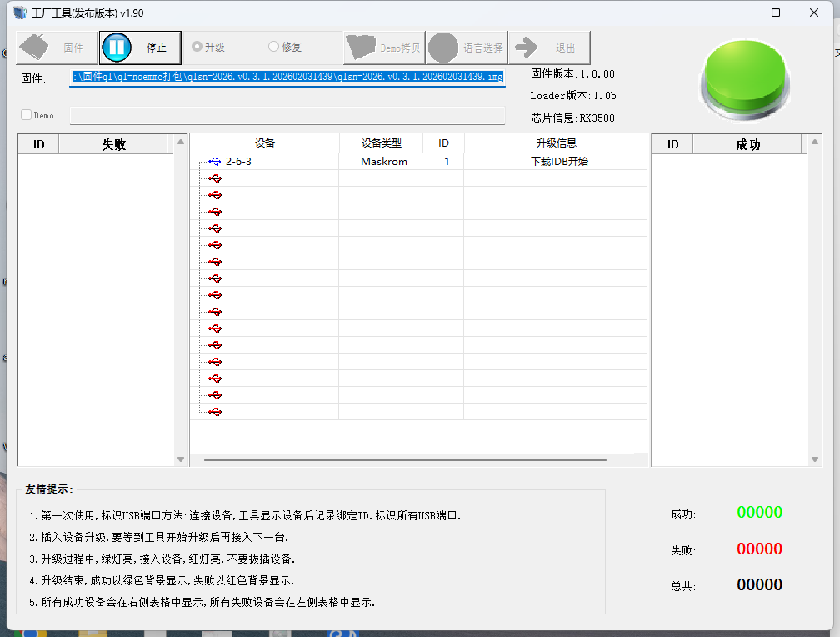
Task: Click the app icon in the title bar
Action: pyautogui.click(x=20, y=13)
